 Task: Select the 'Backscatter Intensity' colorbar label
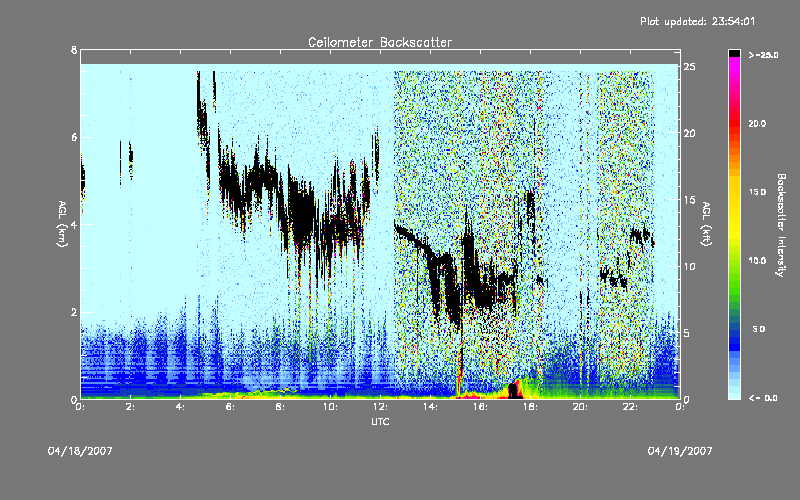[781, 224]
